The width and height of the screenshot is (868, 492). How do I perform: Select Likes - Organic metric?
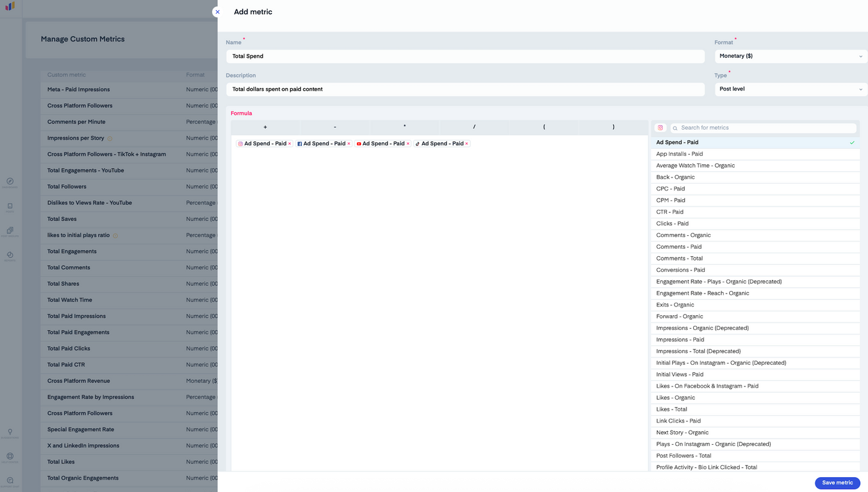(x=755, y=398)
